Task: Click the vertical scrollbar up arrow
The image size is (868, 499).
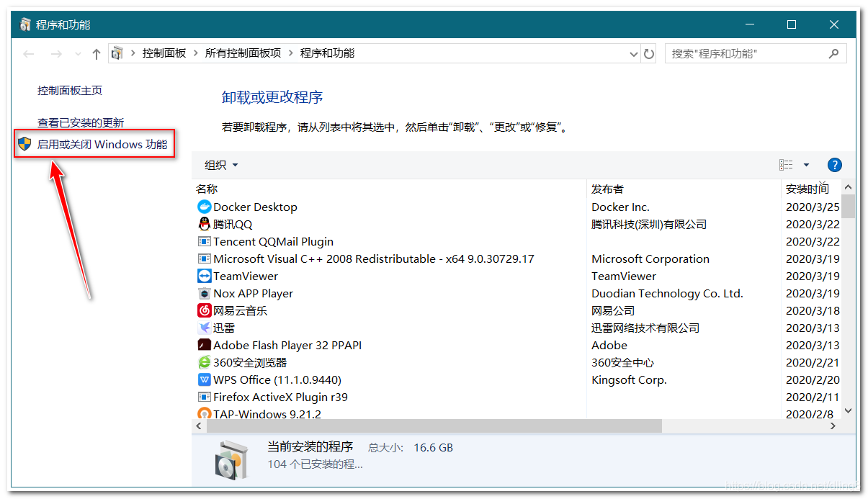Action: [848, 188]
